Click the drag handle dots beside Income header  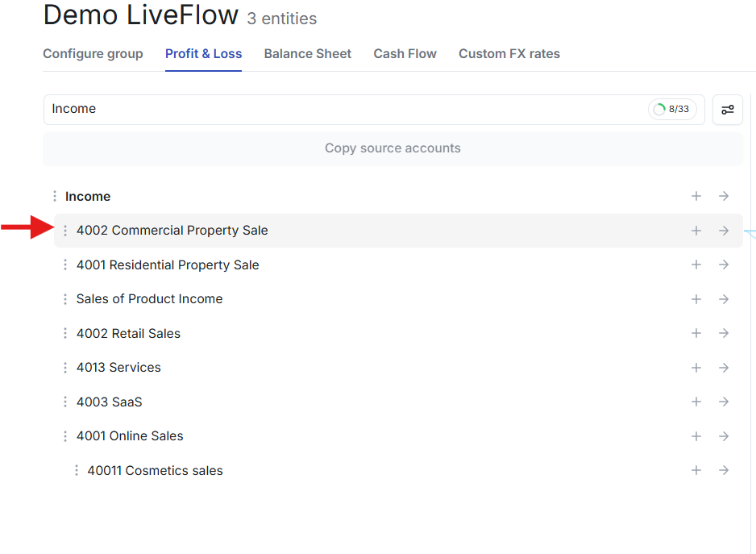click(x=55, y=196)
